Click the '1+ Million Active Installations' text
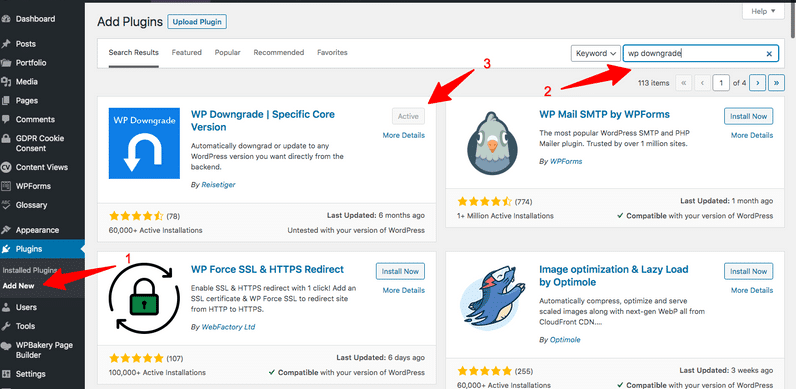Screen dimensions: 796x389 pyautogui.click(x=506, y=216)
